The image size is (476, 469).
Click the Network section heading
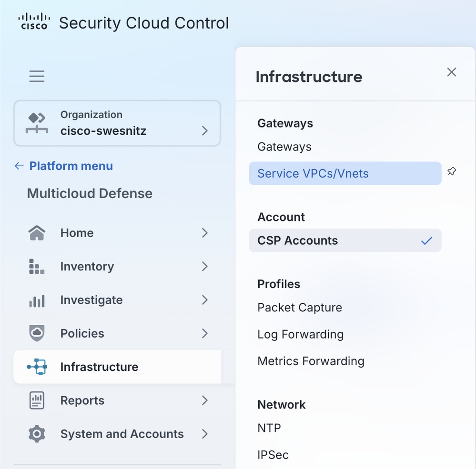tap(282, 405)
